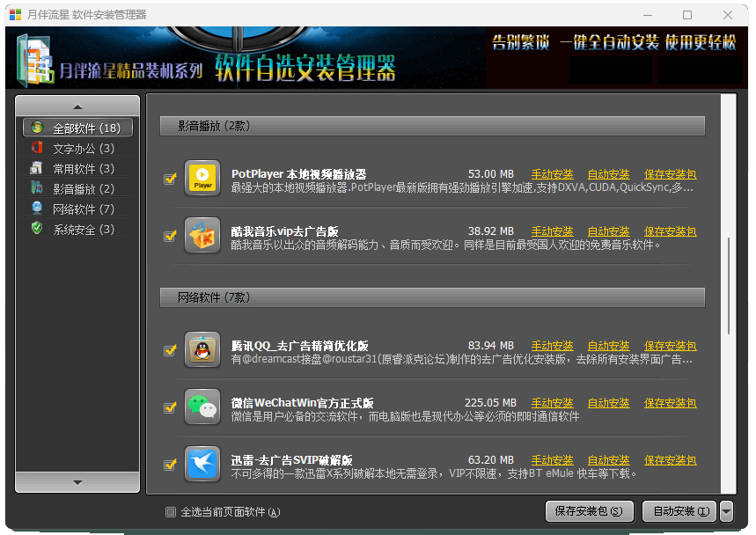Click 自动安装 link for 微信

pos(608,403)
